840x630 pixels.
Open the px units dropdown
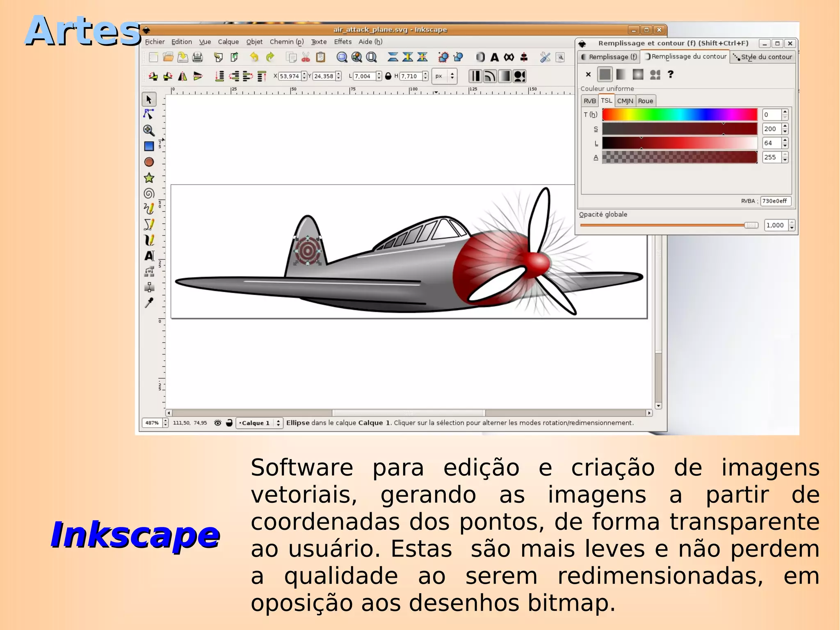[445, 76]
